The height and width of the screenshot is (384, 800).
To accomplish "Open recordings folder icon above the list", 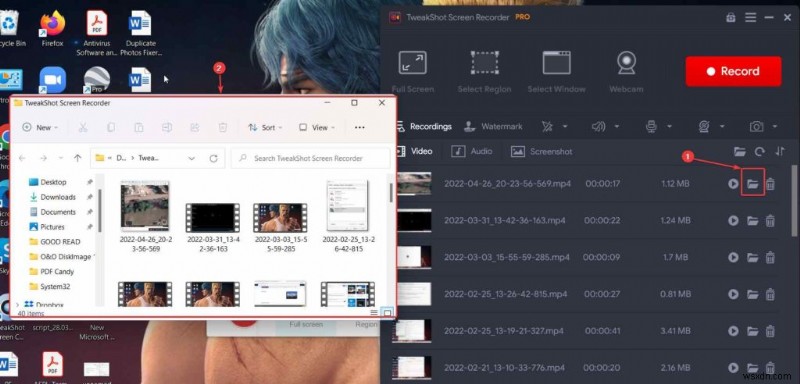I will point(739,151).
